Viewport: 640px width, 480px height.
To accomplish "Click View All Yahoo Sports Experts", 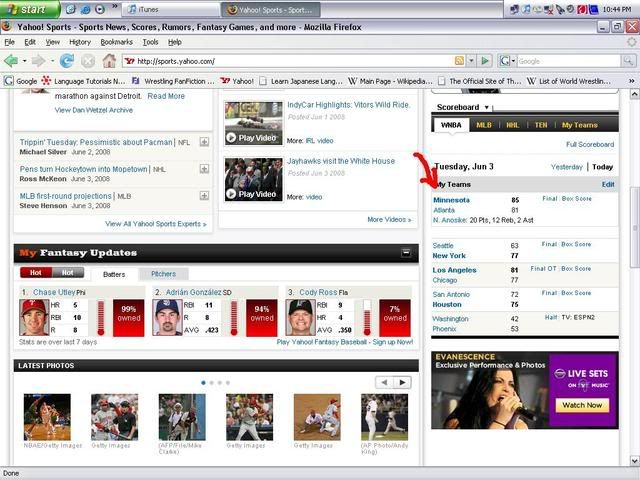I will tap(156, 224).
